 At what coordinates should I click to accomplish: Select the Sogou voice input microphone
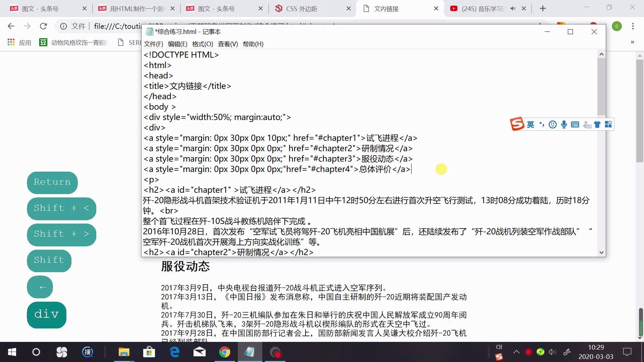coord(564,124)
